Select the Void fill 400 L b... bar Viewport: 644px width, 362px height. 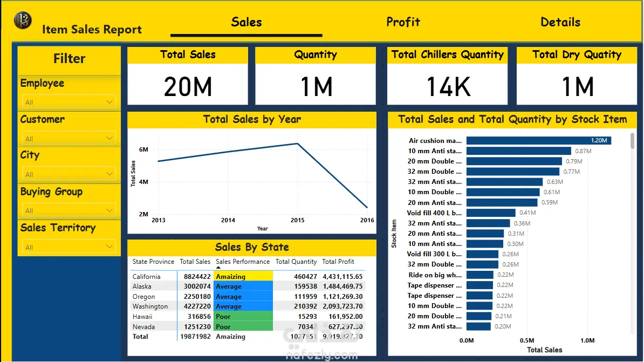click(x=491, y=213)
